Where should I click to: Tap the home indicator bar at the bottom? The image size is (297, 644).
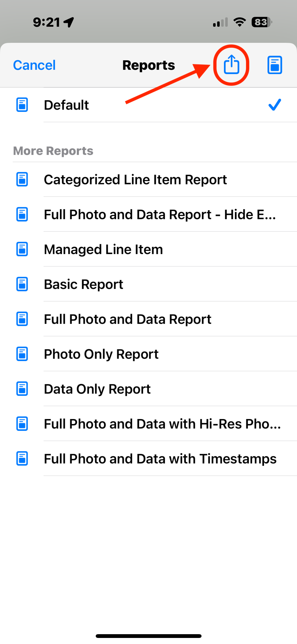[148, 636]
